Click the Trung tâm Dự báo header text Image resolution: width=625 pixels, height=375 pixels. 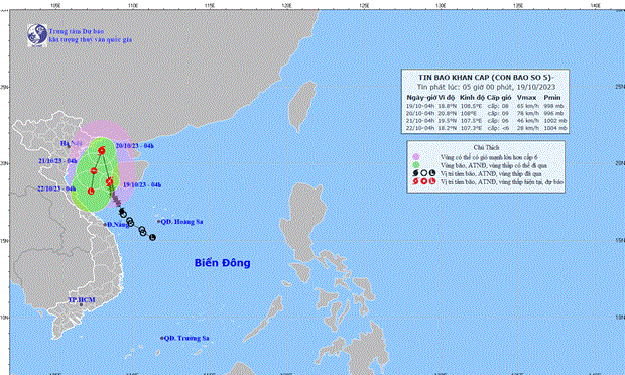76,31
